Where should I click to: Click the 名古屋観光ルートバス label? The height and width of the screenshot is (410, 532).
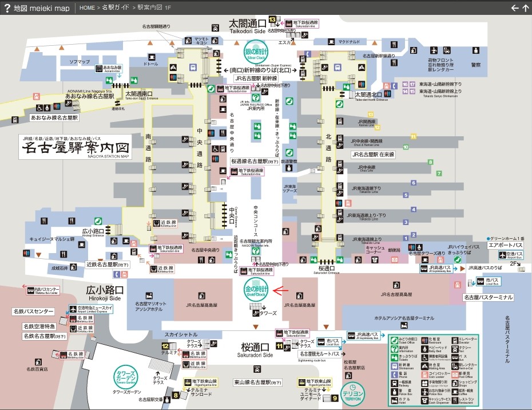(319, 354)
